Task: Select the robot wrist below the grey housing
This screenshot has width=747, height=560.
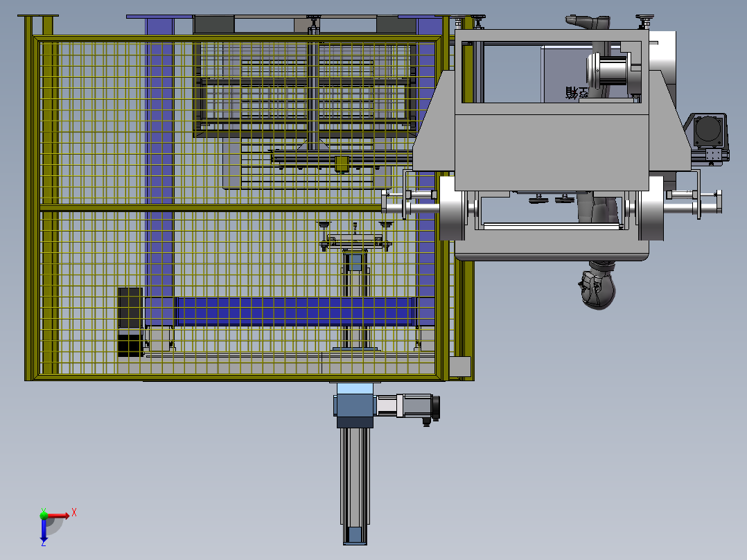Action: click(x=599, y=285)
